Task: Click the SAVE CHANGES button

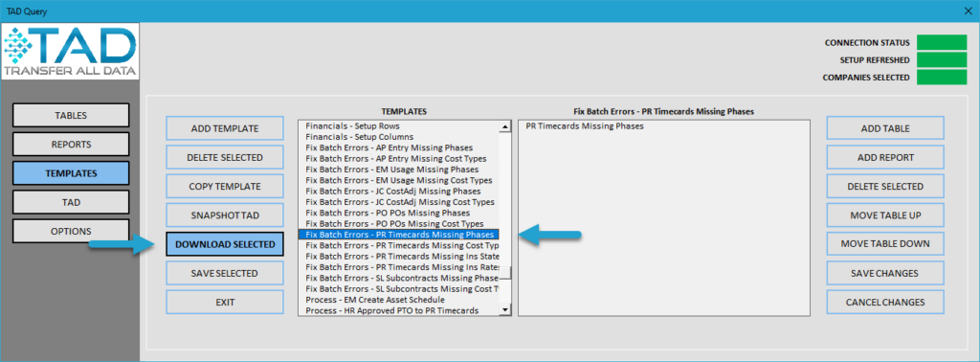Action: point(885,273)
